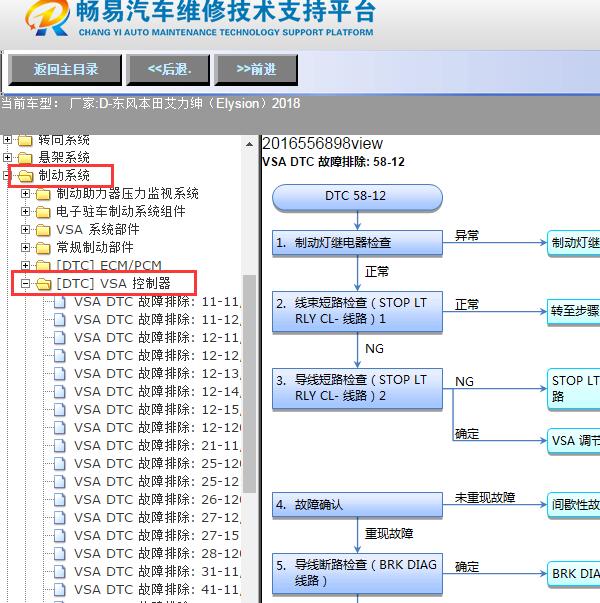The image size is (600, 603).
Task: Click the 当前车型 vehicle info text
Action: [151, 103]
